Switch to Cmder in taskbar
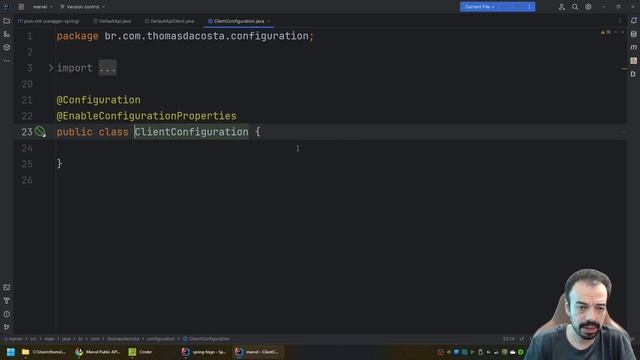This screenshot has width=640, height=360. pyautogui.click(x=141, y=352)
